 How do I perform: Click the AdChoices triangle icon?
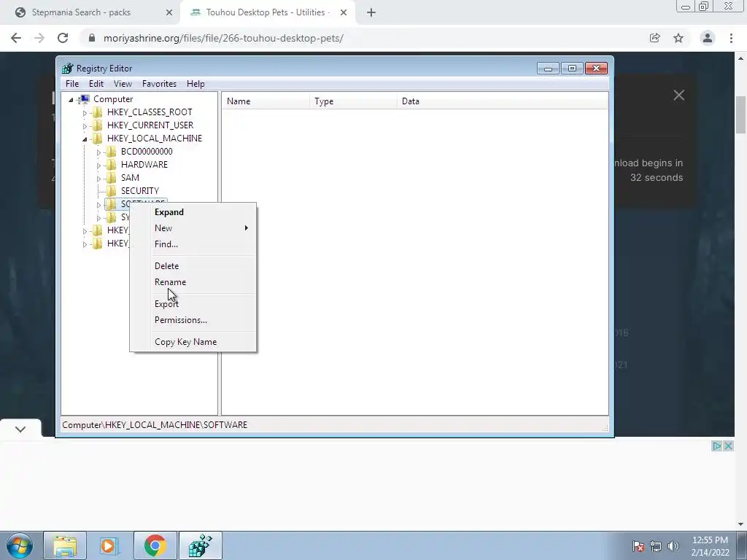[x=716, y=446]
